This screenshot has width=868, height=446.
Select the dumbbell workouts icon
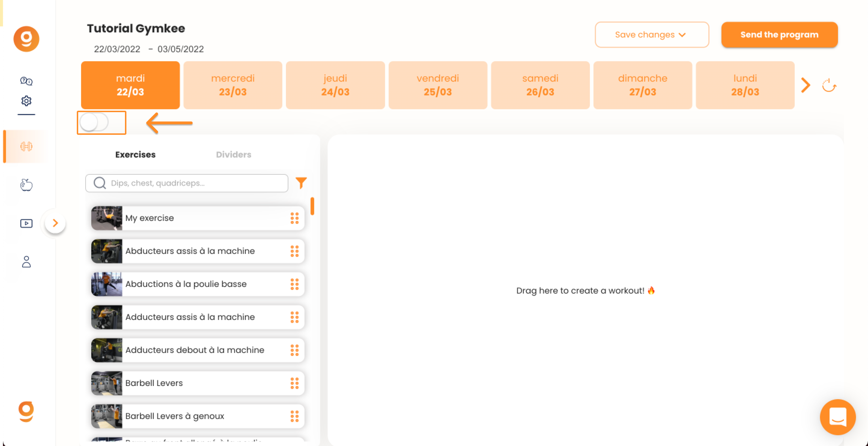(x=26, y=146)
